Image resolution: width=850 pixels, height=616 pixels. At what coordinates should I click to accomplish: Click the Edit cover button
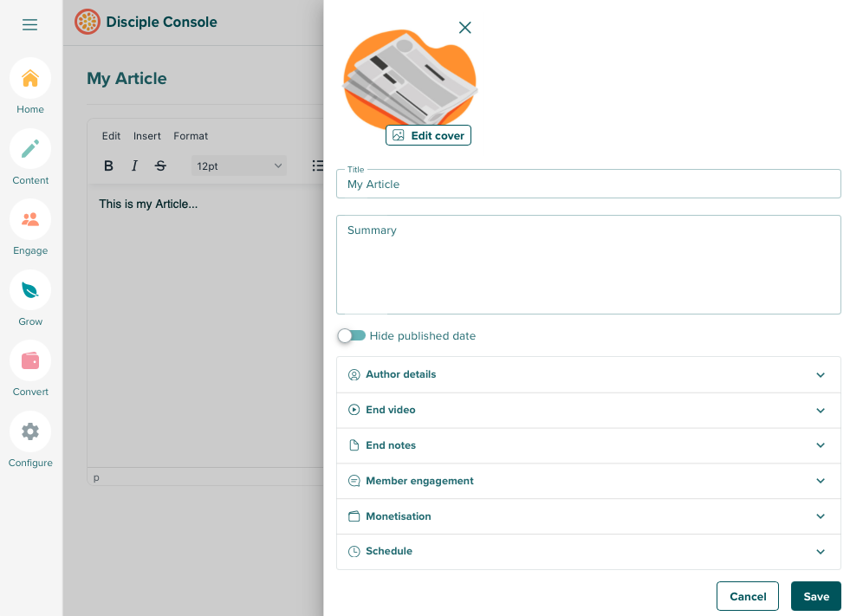tap(428, 136)
